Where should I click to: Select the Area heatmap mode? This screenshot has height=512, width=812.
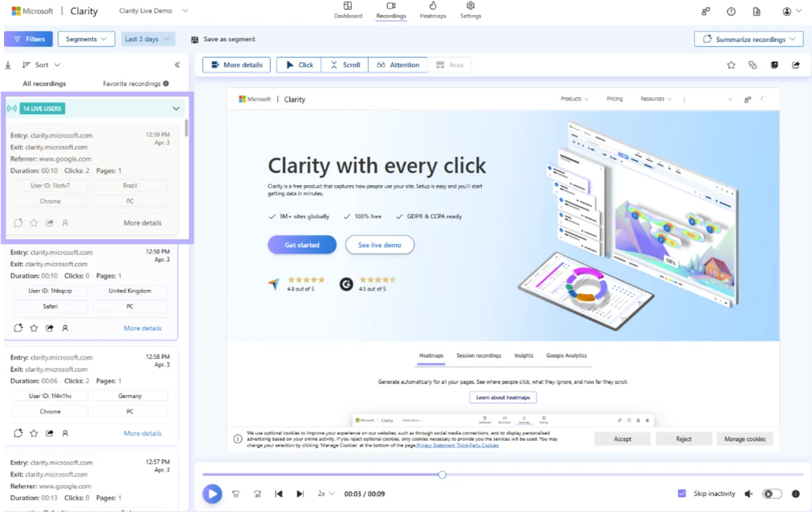tap(449, 65)
